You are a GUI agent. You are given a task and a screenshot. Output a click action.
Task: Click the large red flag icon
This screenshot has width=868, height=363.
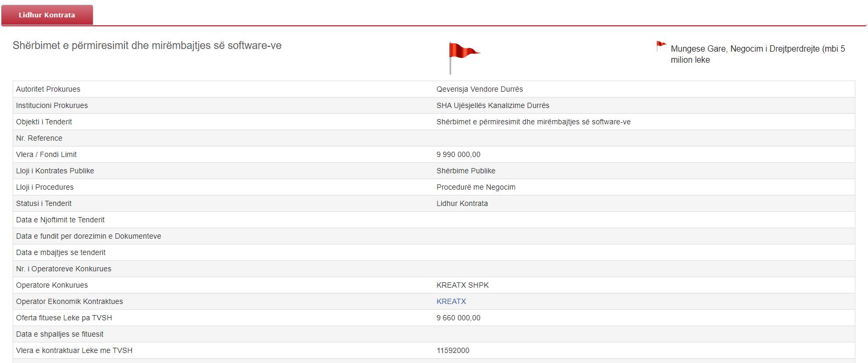click(464, 58)
